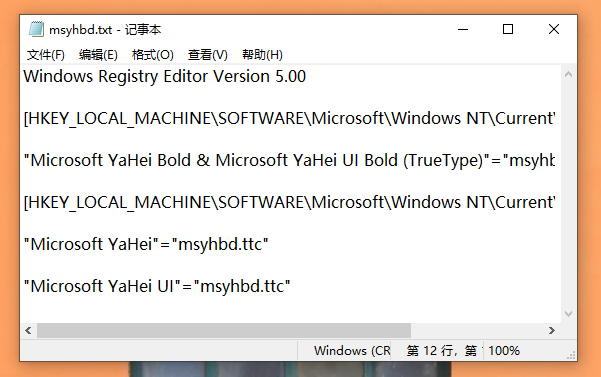The image size is (601, 377).
Task: Open the 查看(V) menu
Action: [207, 55]
